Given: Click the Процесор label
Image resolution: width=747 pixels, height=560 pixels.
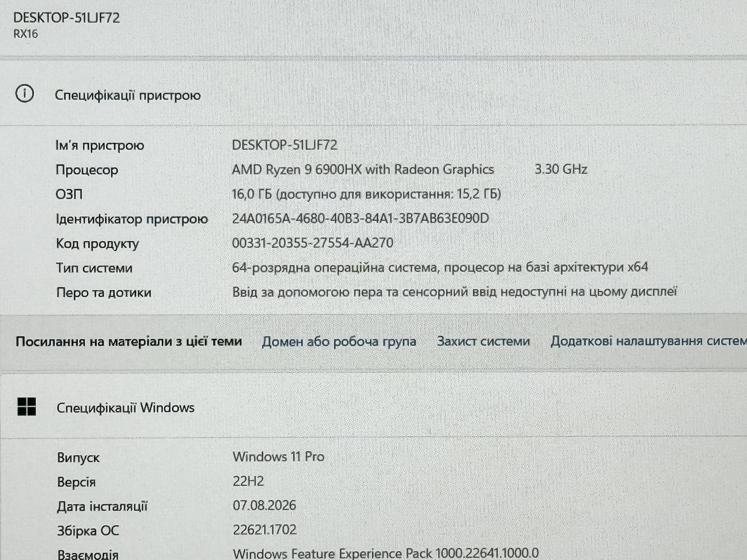Looking at the screenshot, I should (87, 170).
